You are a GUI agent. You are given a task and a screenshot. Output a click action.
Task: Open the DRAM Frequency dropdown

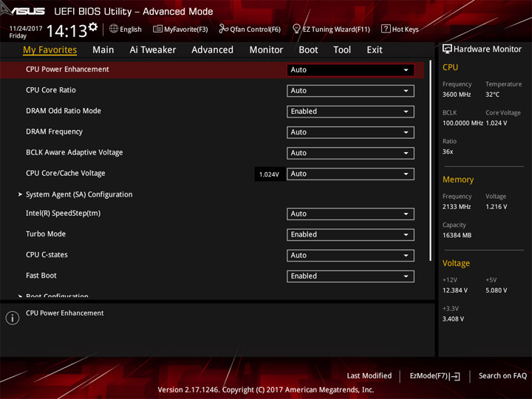click(x=350, y=132)
